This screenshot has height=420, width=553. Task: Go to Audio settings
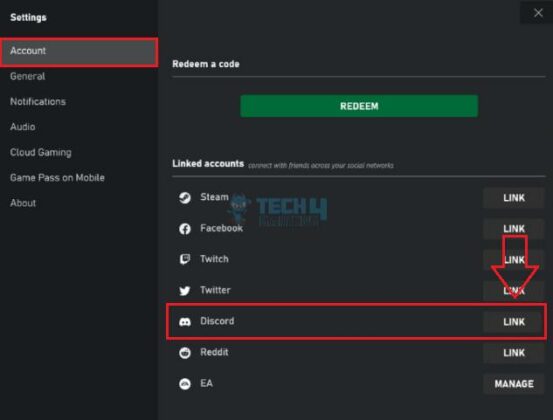[x=23, y=127]
